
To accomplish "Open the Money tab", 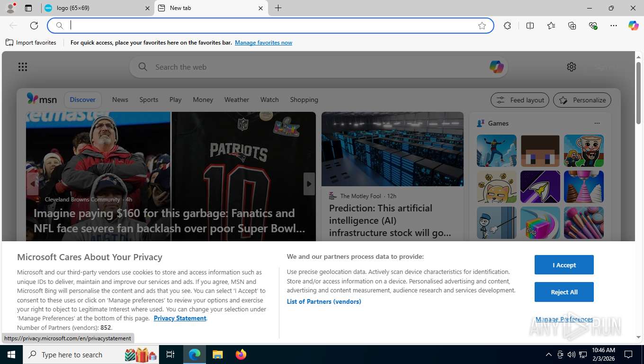I will 203,100.
